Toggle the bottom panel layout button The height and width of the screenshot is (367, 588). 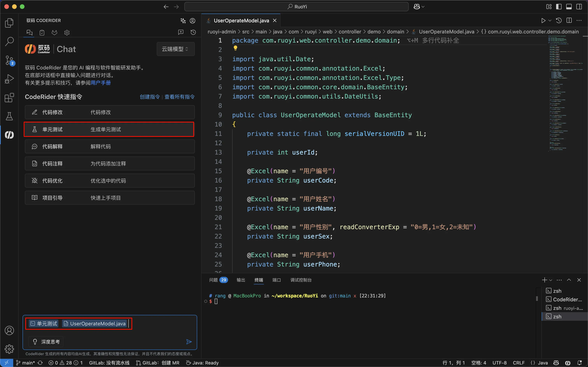coord(569,7)
